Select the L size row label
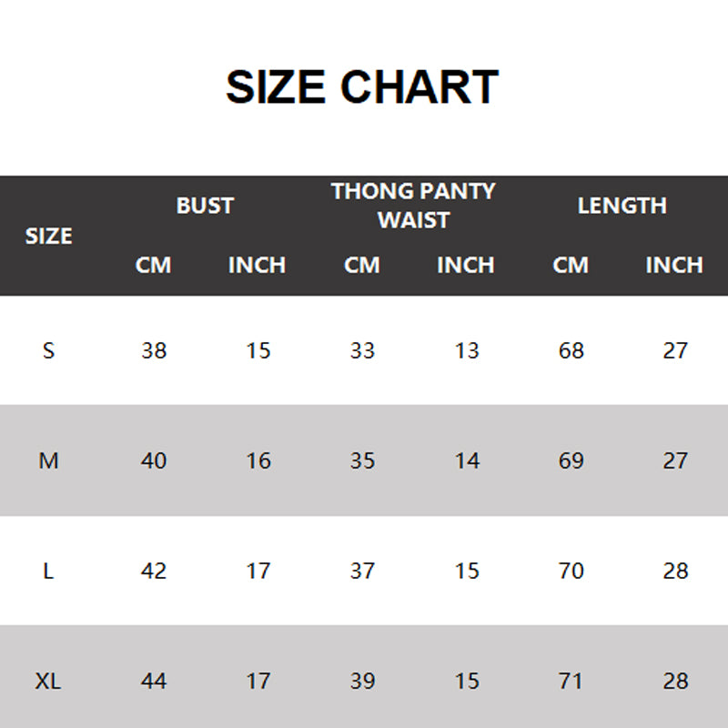Image resolution: width=728 pixels, height=728 pixels. click(x=48, y=571)
